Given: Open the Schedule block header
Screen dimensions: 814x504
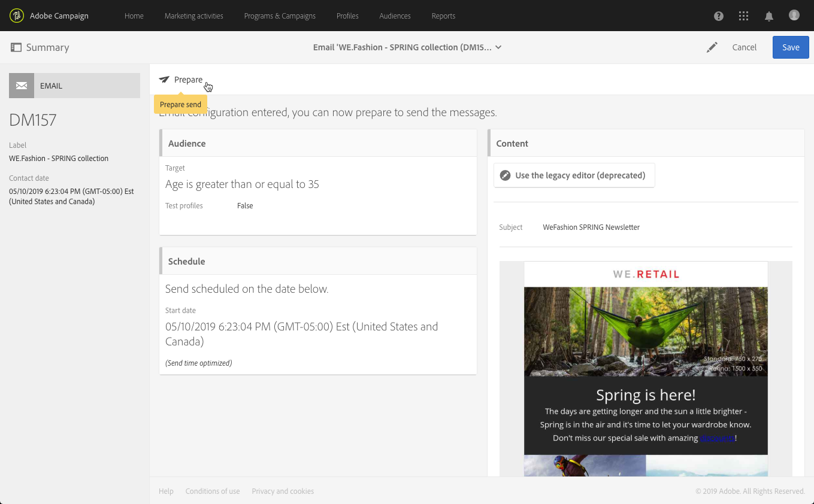Looking at the screenshot, I should (318, 262).
